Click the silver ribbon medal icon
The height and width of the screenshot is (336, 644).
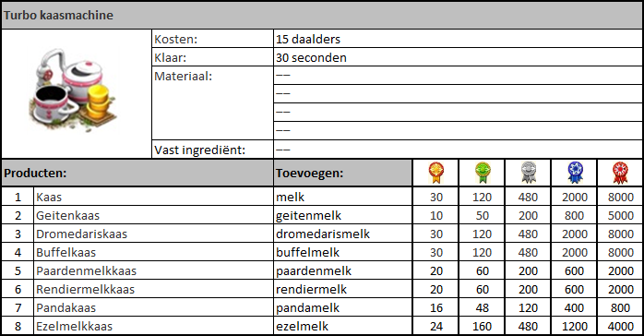(528, 173)
